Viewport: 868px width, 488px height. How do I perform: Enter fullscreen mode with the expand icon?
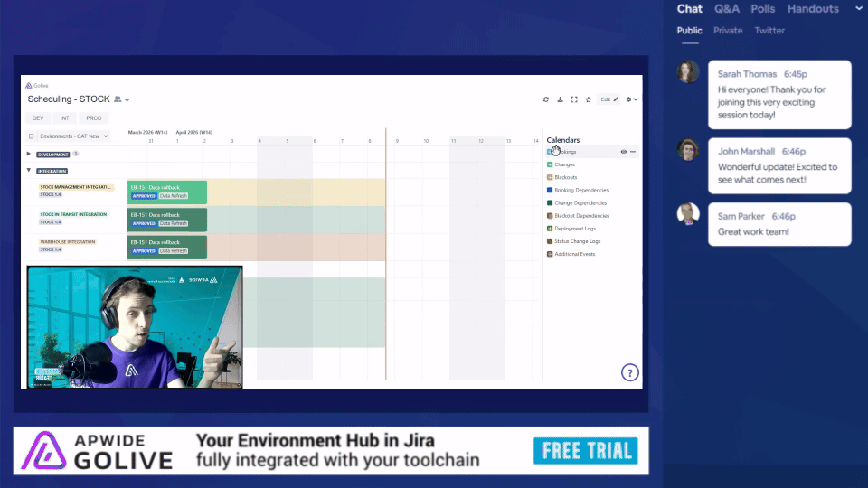point(574,99)
